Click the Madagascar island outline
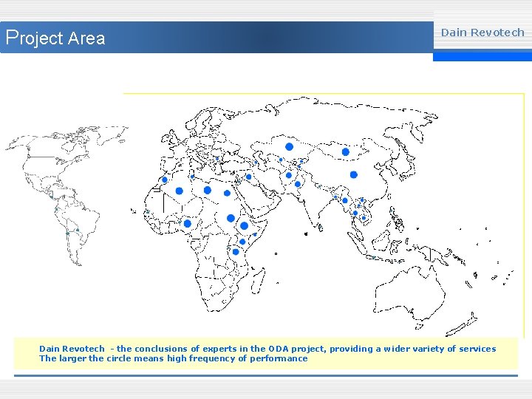The image size is (532, 399). click(258, 281)
